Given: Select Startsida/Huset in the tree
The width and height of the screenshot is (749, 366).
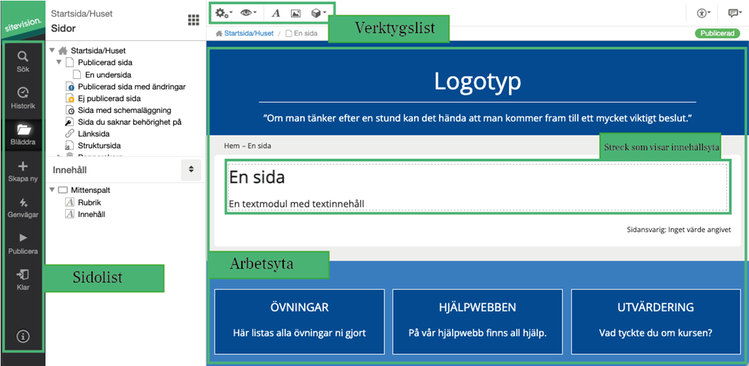Looking at the screenshot, I should pyautogui.click(x=98, y=50).
